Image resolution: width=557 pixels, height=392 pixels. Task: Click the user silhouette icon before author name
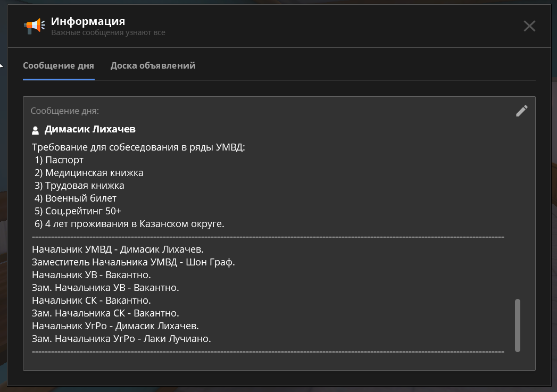click(36, 130)
